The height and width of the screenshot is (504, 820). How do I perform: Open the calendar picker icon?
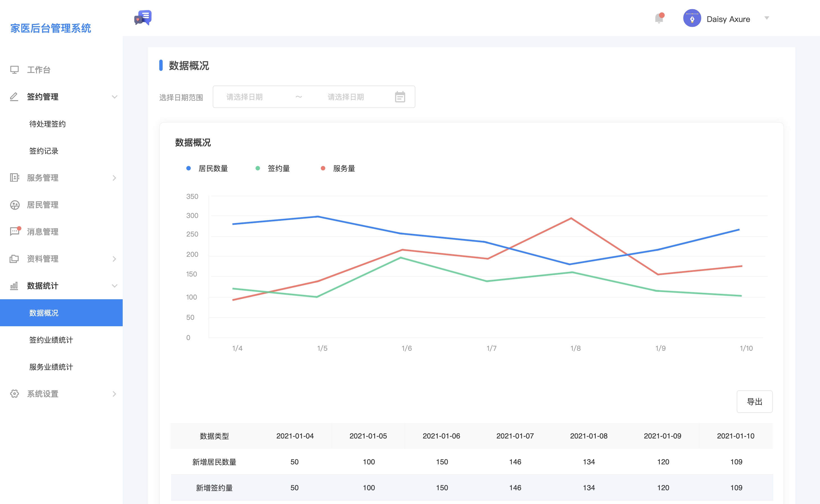400,97
